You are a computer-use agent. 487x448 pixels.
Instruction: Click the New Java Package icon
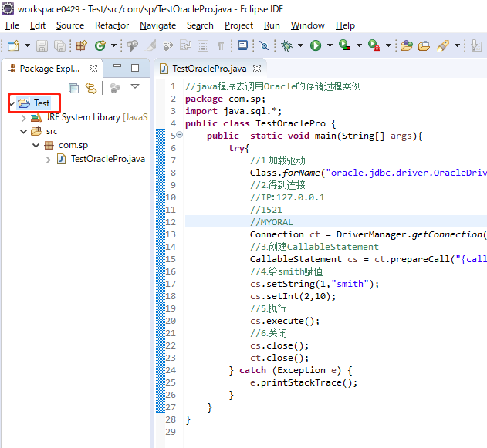tap(81, 46)
